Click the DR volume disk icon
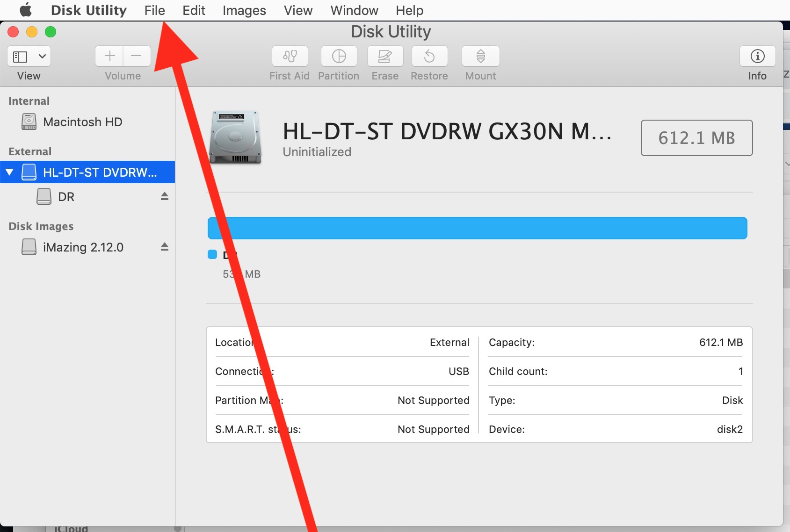The width and height of the screenshot is (790, 532). (x=44, y=196)
